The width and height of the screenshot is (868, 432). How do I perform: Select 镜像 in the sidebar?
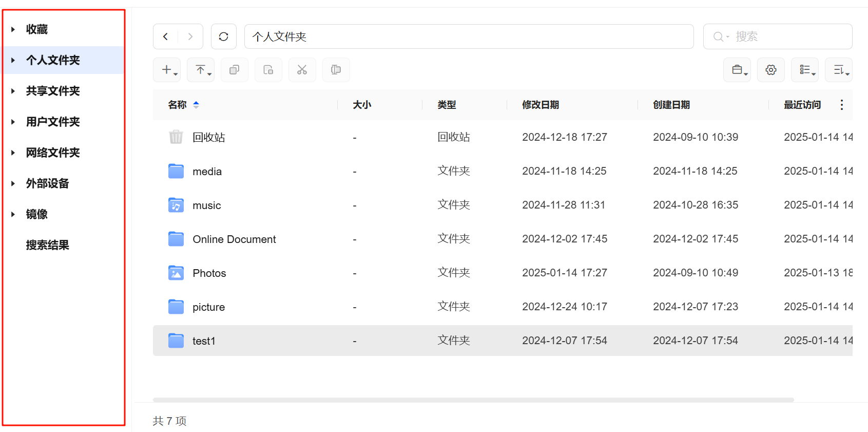pyautogui.click(x=37, y=214)
